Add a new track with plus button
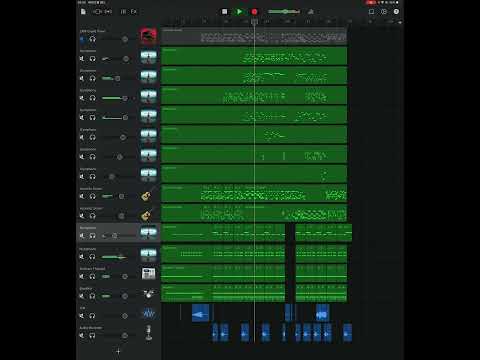Screen dimensions: 480x360 (118, 351)
